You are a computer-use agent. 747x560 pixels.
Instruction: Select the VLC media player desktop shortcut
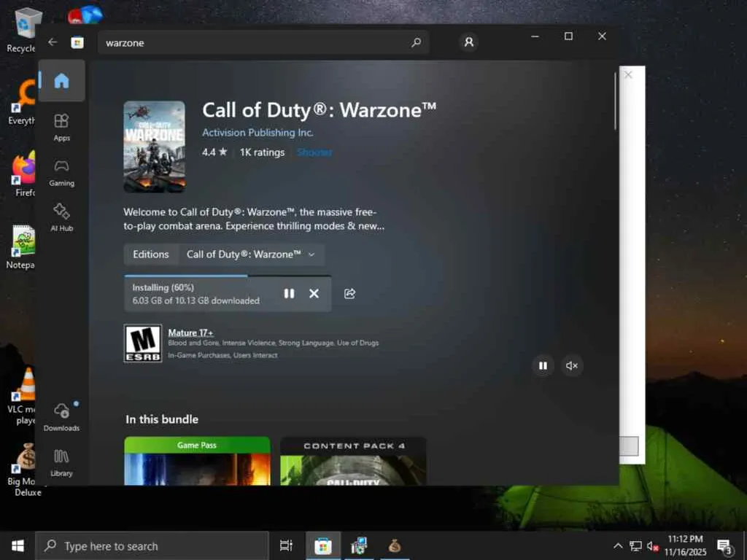click(22, 396)
